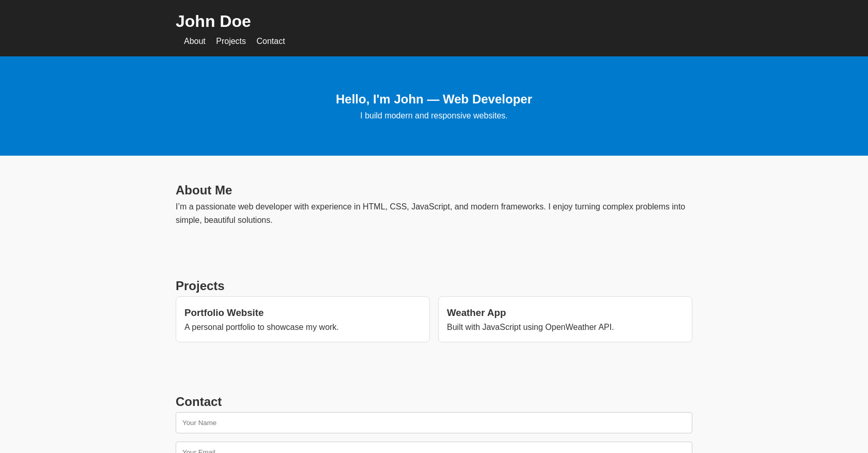The height and width of the screenshot is (453, 868).
Task: Focus the Your Name input field
Action: point(433,423)
